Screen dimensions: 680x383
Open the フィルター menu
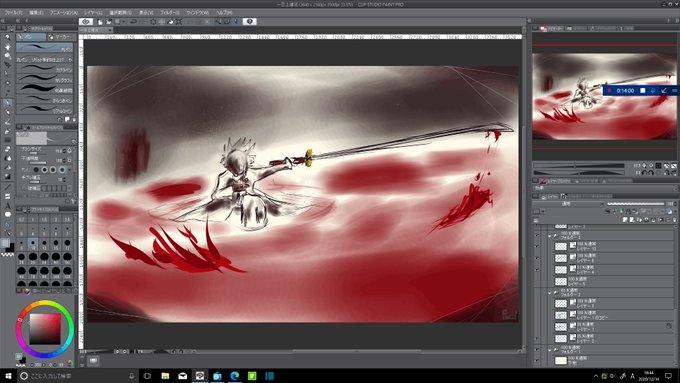click(170, 13)
